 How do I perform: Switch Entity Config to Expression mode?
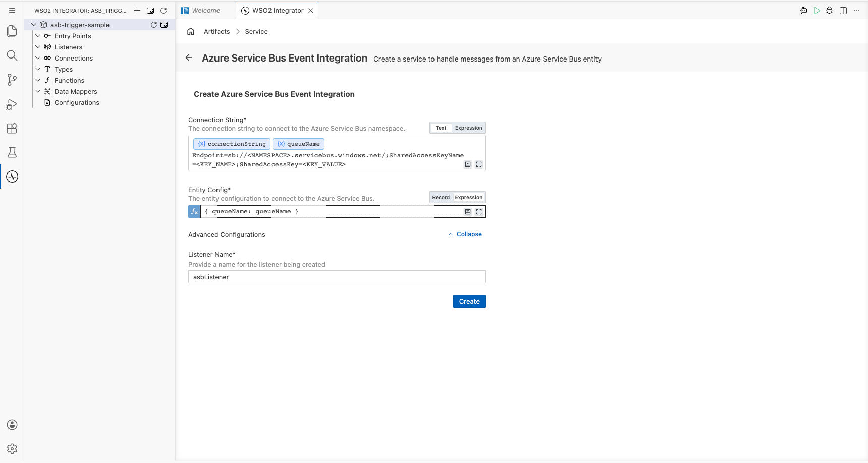pyautogui.click(x=469, y=197)
